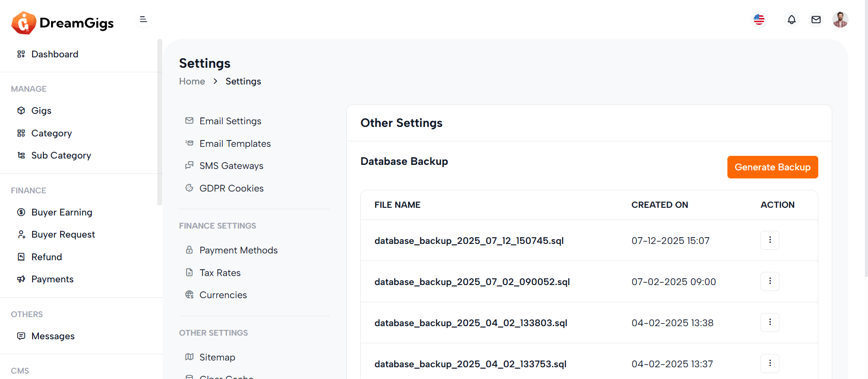Toggle the sidebar collapse hamburger button
Screen dimensions: 868x379
click(x=143, y=19)
